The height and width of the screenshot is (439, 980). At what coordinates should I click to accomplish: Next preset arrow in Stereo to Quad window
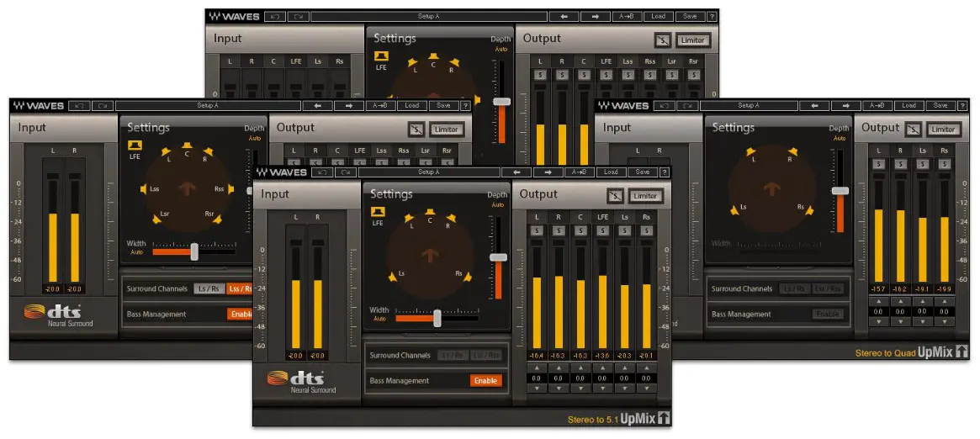coord(846,105)
